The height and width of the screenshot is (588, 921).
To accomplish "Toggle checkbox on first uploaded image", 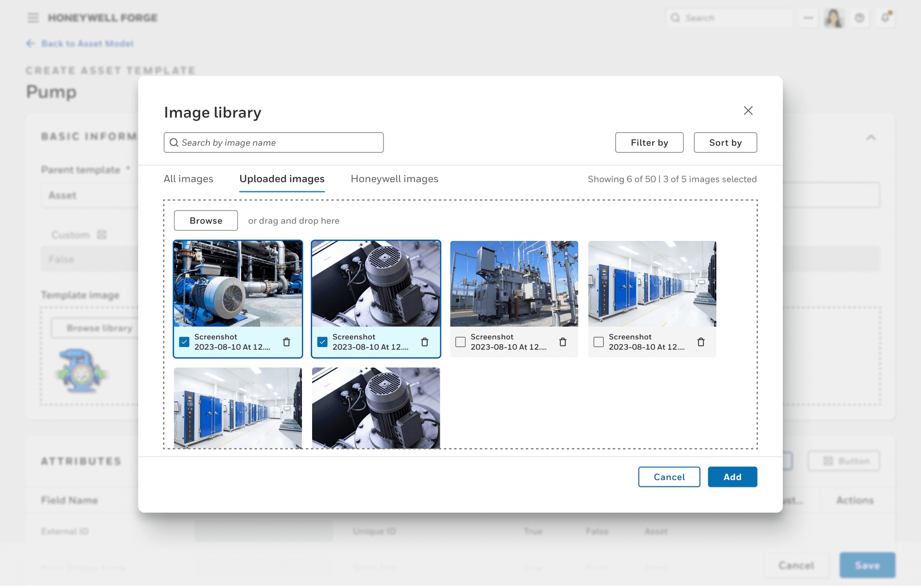I will (184, 341).
